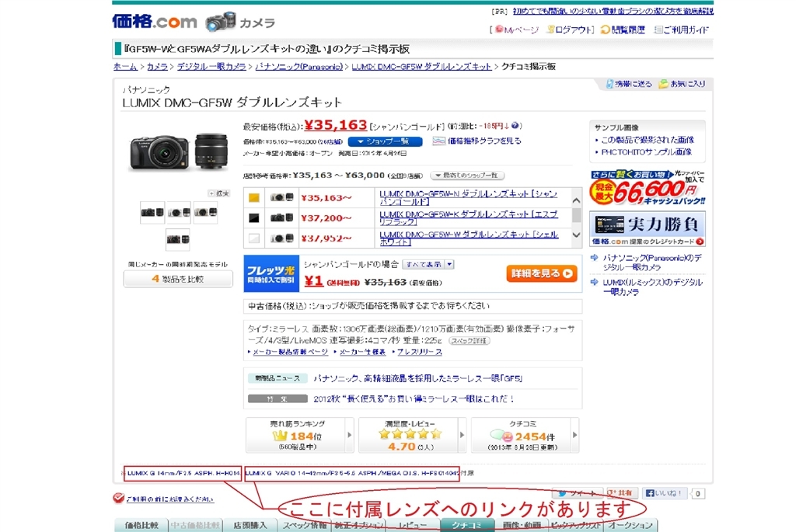Add to お気に入り favorites
Screen dimensions: 796x532
tap(683, 84)
